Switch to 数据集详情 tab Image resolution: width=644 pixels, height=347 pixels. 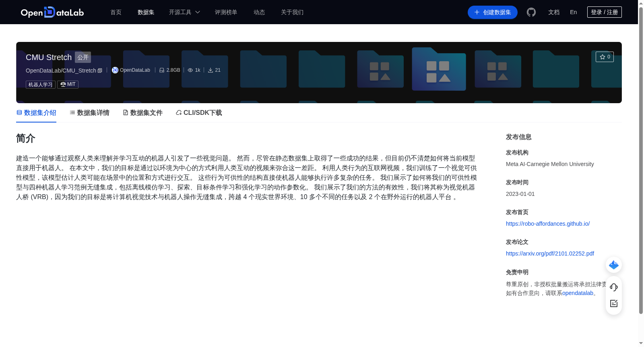[x=89, y=113]
